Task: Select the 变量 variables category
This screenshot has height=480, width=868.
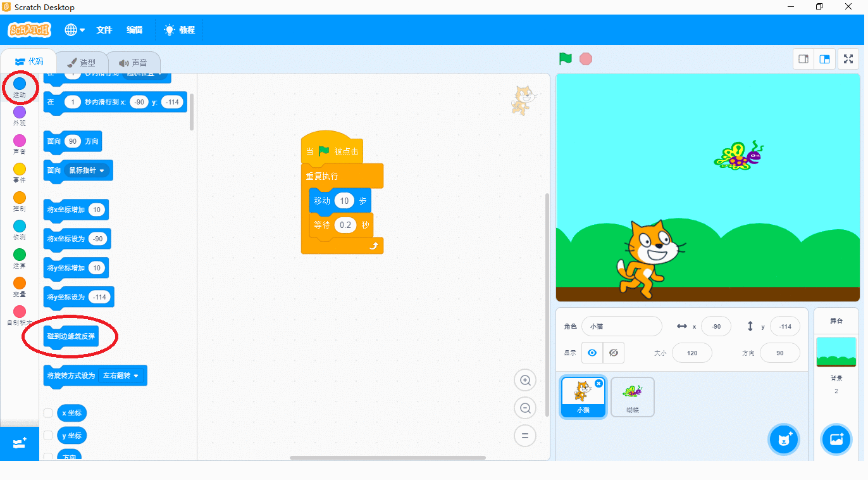Action: [x=20, y=287]
